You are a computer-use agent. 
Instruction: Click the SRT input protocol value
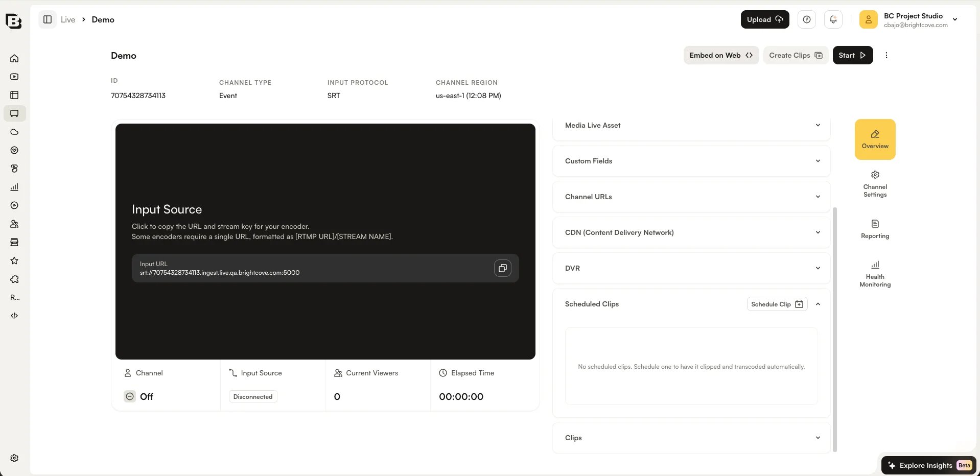coord(334,96)
